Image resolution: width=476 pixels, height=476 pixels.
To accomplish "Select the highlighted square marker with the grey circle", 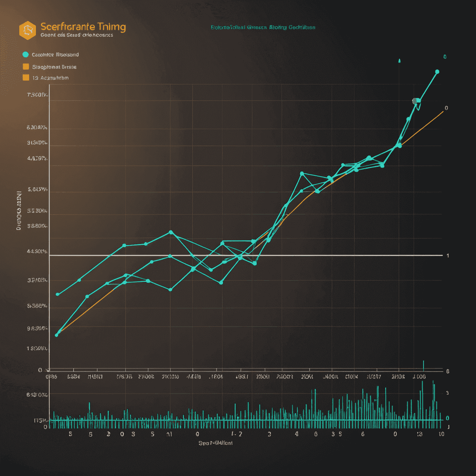I will tap(417, 101).
